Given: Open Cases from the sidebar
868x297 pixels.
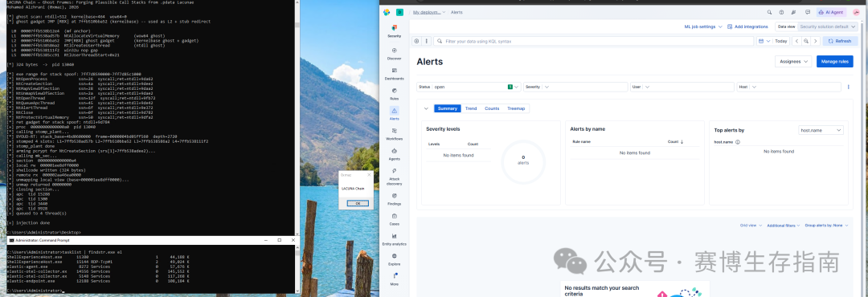Looking at the screenshot, I should pos(394,219).
